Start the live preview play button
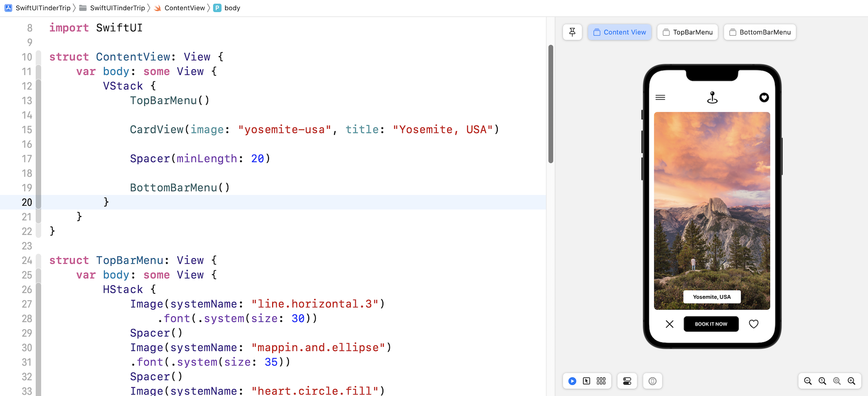 tap(572, 381)
